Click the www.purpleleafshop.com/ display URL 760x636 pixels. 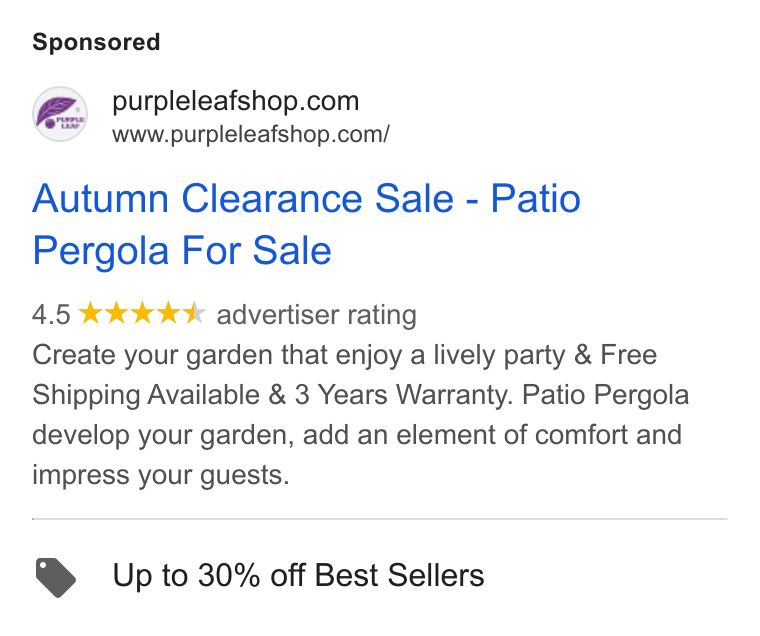point(251,134)
